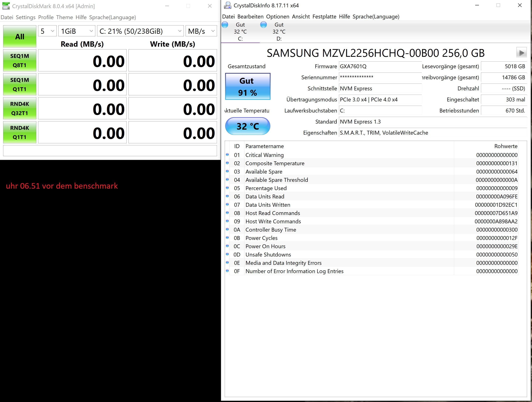The height and width of the screenshot is (402, 532).
Task: Open Datei menu in CrystalDiskInfo
Action: tap(228, 17)
